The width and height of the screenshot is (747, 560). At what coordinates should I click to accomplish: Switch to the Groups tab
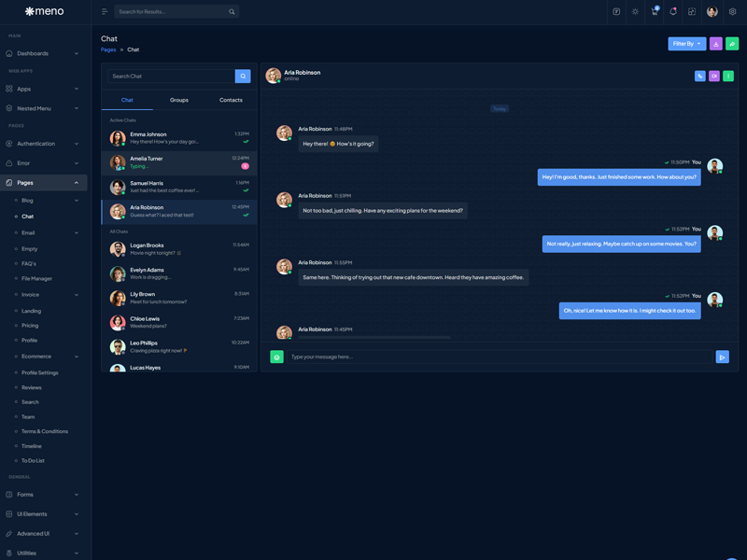click(178, 100)
